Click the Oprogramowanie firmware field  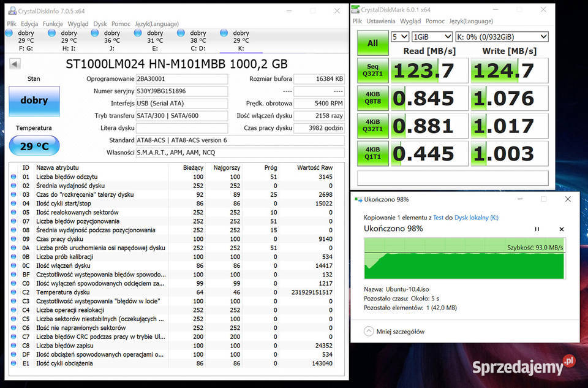click(x=181, y=79)
